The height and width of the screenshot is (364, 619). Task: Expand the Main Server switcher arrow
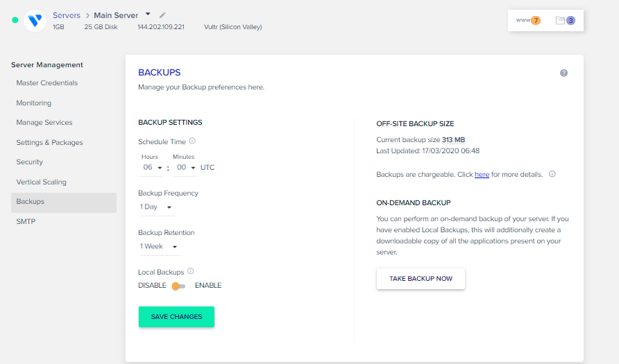pos(148,14)
